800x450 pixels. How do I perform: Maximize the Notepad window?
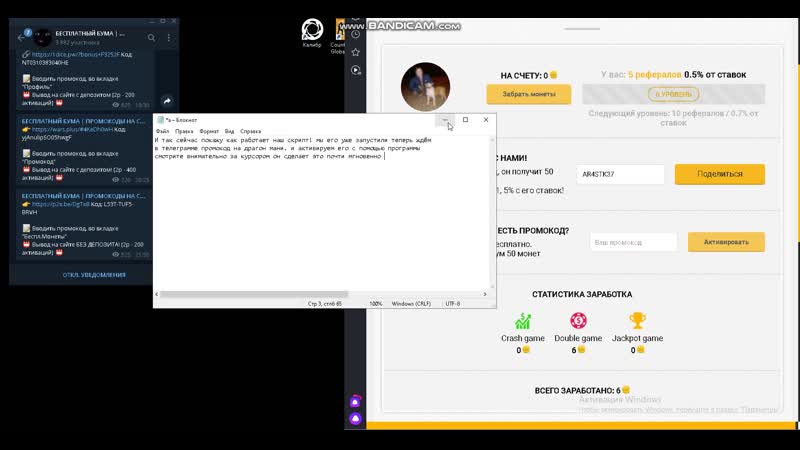point(465,120)
